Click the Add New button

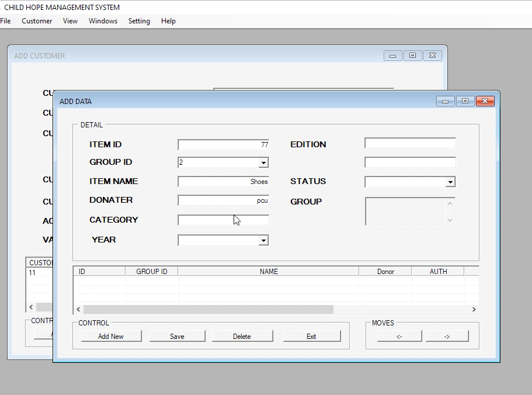tap(111, 337)
